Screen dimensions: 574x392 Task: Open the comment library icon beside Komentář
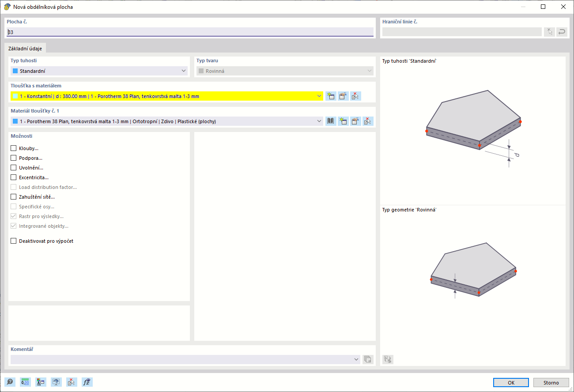pos(368,359)
